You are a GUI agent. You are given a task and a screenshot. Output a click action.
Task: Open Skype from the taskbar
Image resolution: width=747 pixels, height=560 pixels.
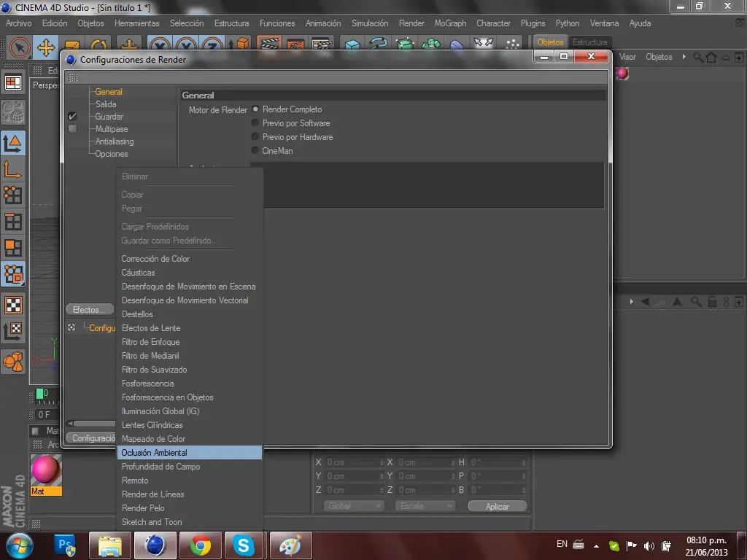coord(244,545)
